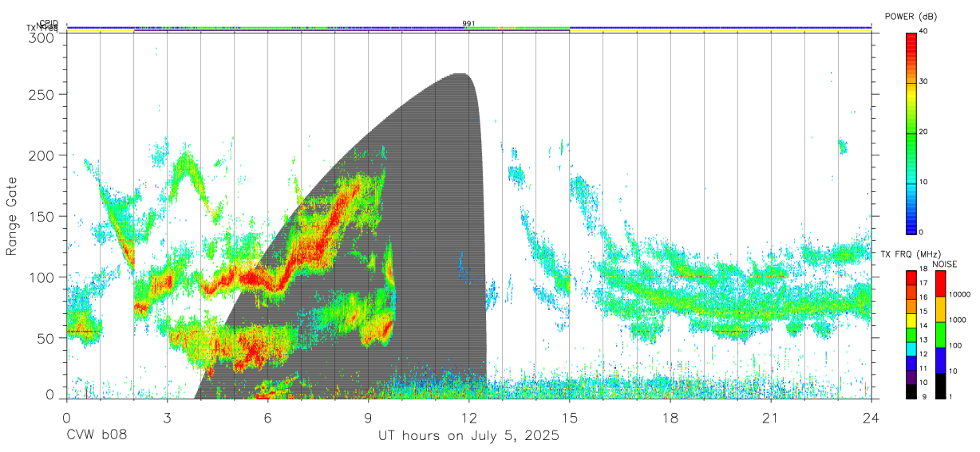
Task: Click the 40 label on power scale
Action: pos(924,30)
